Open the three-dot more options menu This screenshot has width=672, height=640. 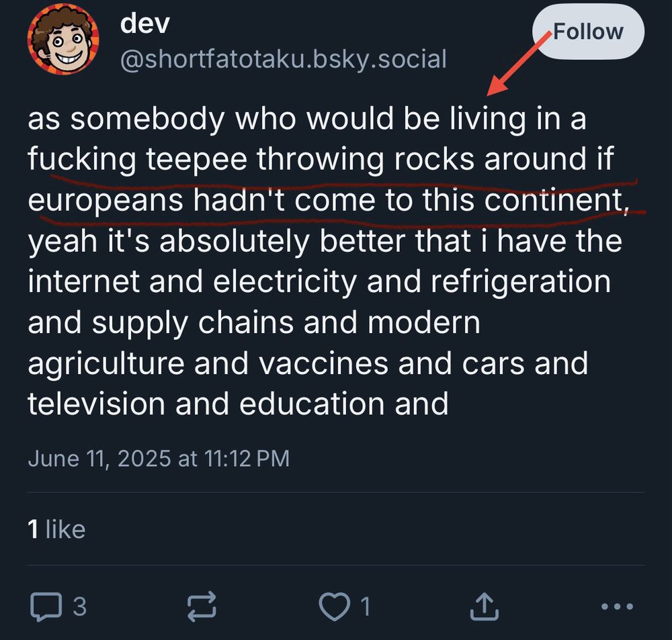click(x=617, y=606)
